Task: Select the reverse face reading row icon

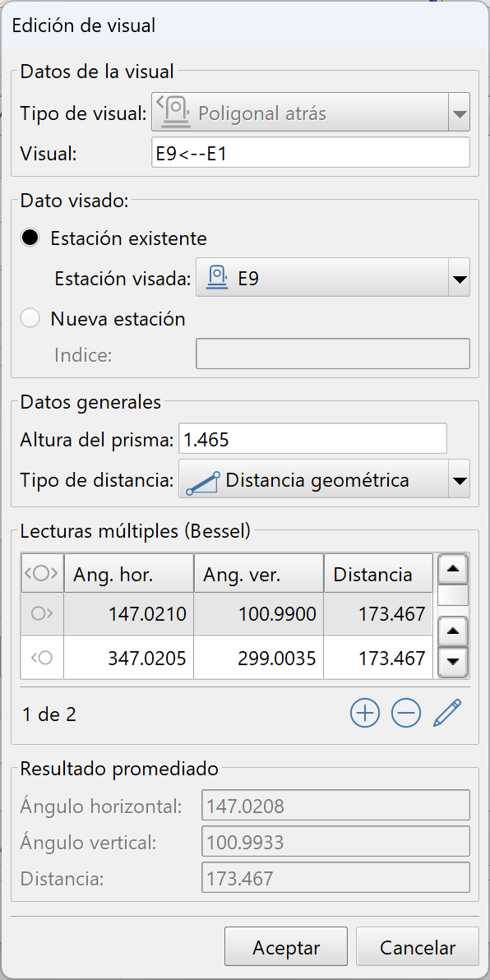Action: click(x=42, y=658)
